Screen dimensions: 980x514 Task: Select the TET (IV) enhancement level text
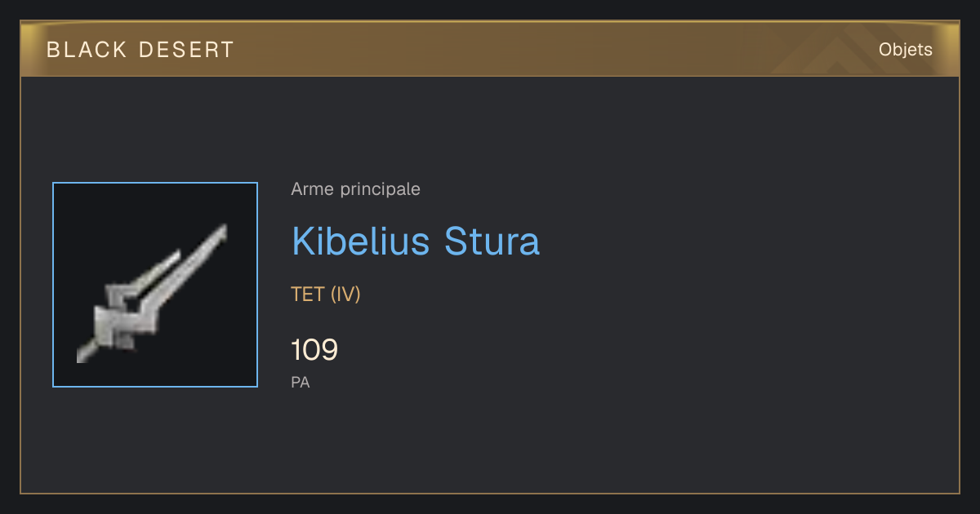pyautogui.click(x=326, y=295)
